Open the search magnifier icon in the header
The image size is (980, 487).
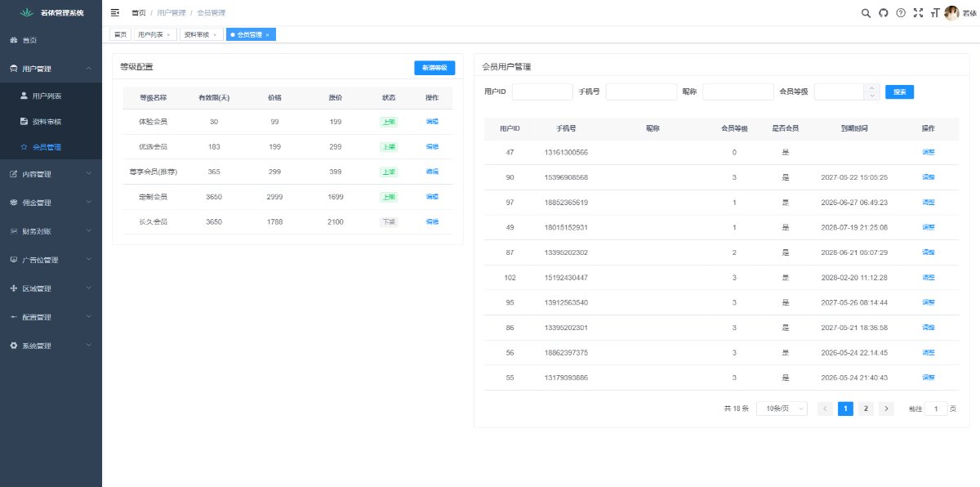pyautogui.click(x=866, y=12)
